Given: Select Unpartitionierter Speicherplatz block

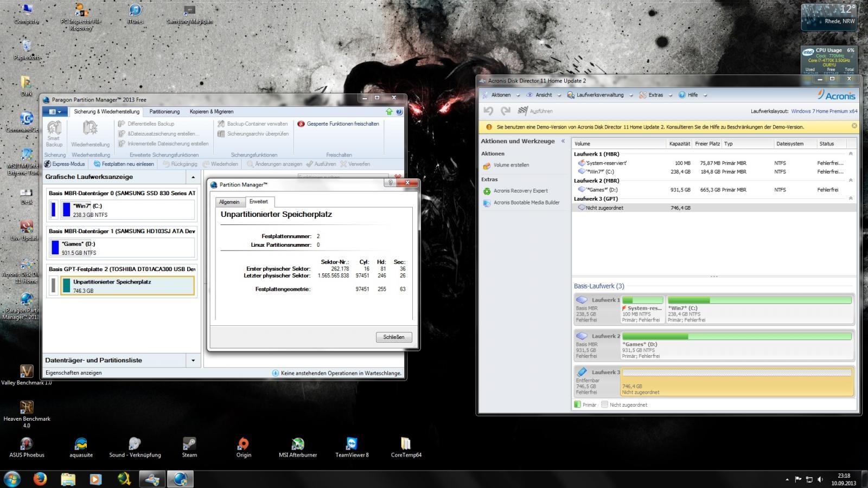Looking at the screenshot, I should coord(127,286).
